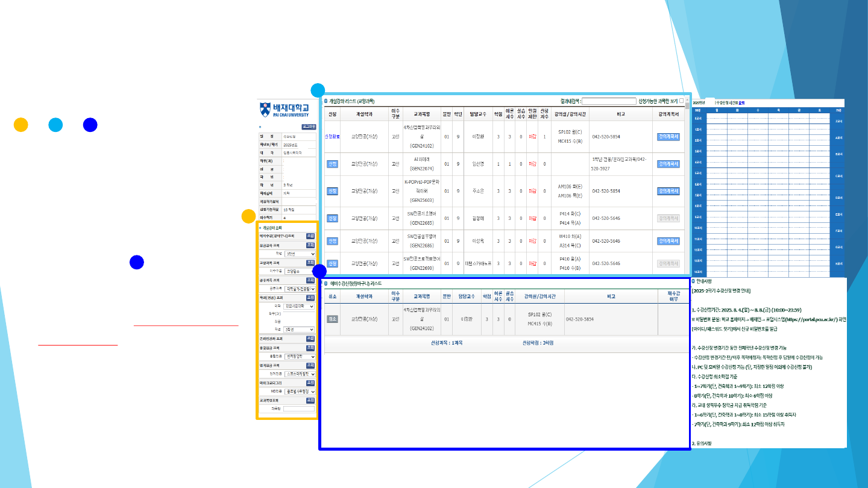Click the 과목명 input under 교과목명조회
Viewport: 868px width, 488px height.
coord(300,409)
